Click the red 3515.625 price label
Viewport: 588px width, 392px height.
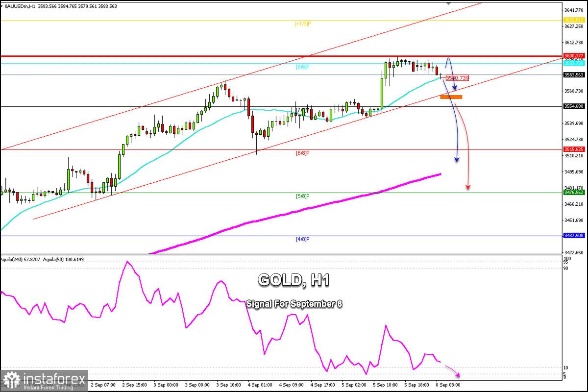(x=574, y=149)
